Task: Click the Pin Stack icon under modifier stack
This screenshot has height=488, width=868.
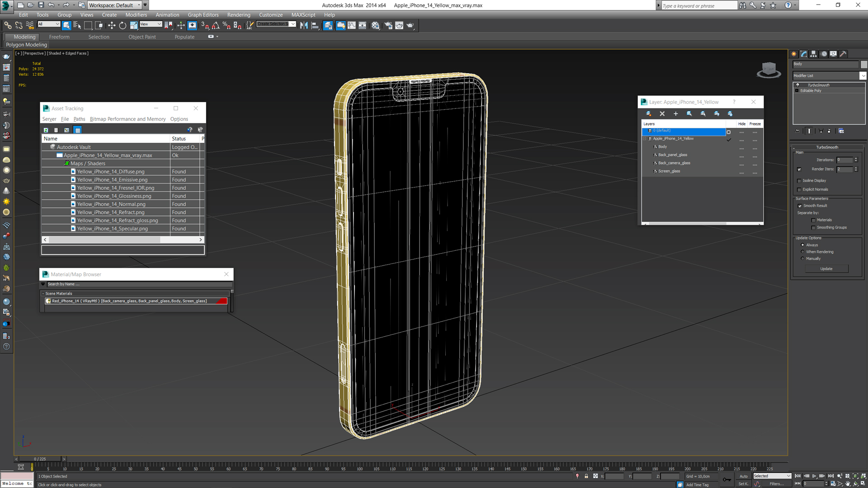Action: [x=797, y=131]
